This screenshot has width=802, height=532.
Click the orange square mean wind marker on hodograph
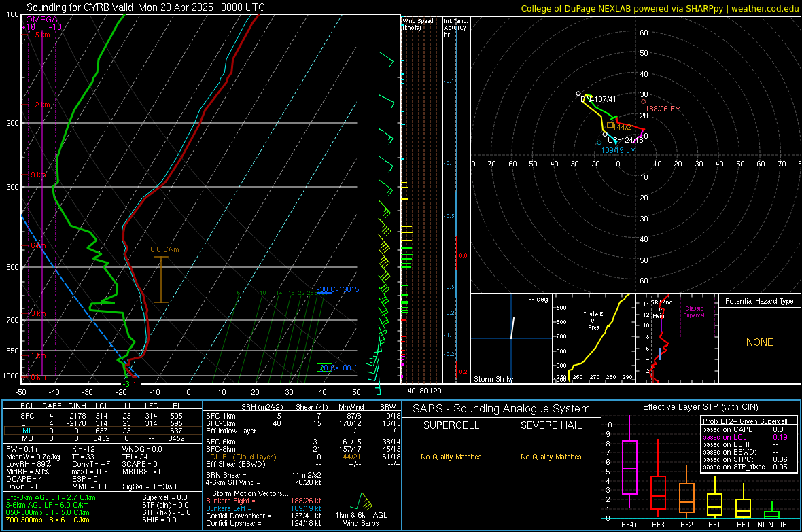tap(610, 125)
